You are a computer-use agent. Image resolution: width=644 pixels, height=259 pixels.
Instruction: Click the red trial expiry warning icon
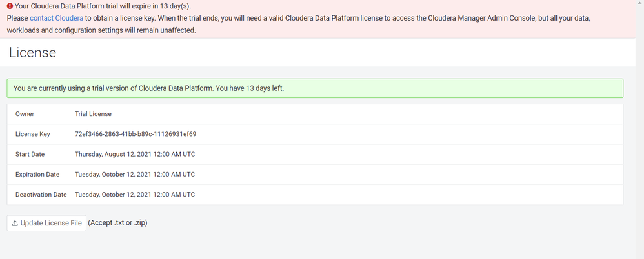point(10,6)
